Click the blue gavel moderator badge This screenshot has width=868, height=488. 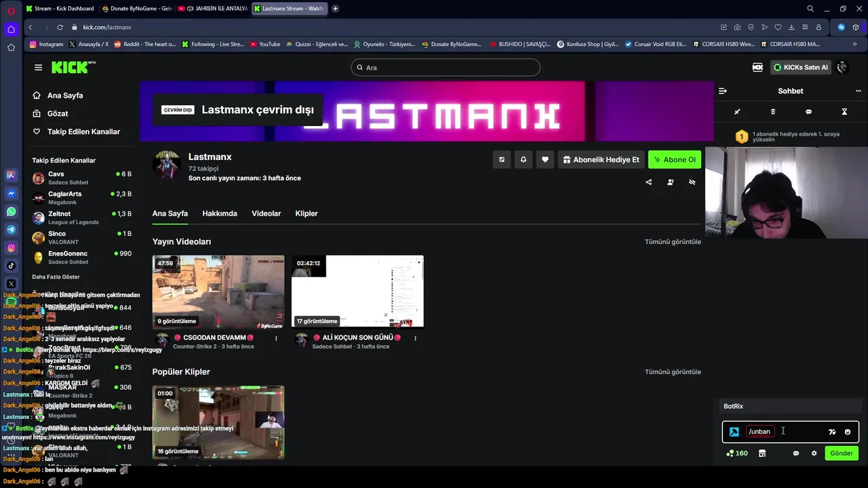(734, 432)
